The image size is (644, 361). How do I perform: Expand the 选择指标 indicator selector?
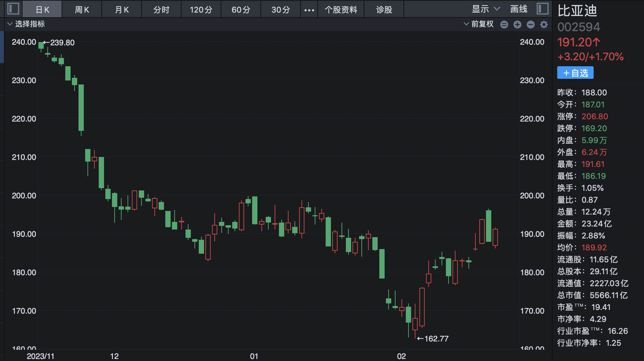click(x=26, y=24)
